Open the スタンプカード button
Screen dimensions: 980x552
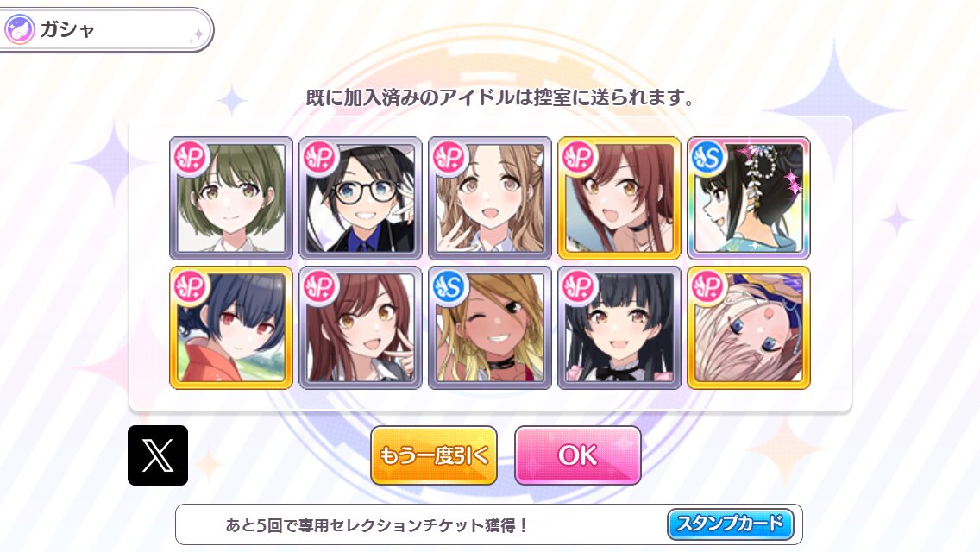click(x=730, y=524)
